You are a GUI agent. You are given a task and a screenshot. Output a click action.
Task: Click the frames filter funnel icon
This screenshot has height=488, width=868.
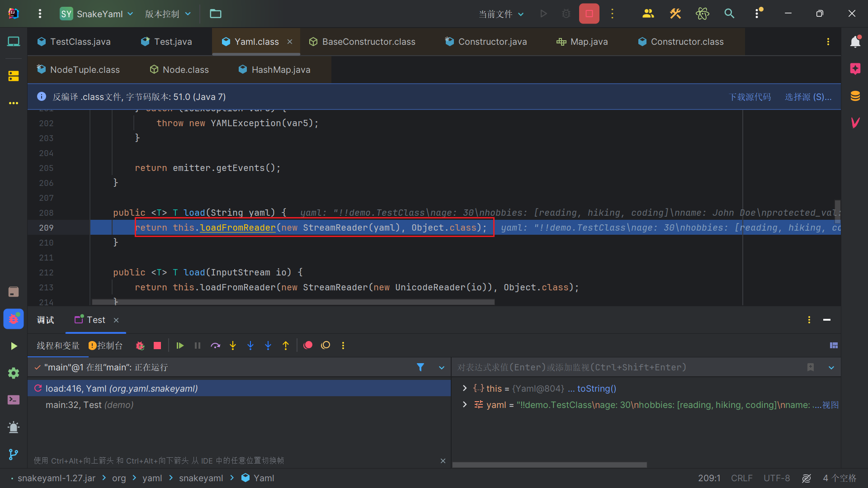click(x=420, y=367)
